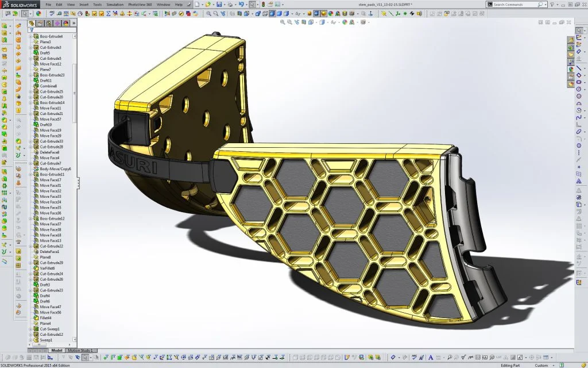Click the Edit Appearance icon
This screenshot has height=368, width=588.
pyautogui.click(x=345, y=22)
